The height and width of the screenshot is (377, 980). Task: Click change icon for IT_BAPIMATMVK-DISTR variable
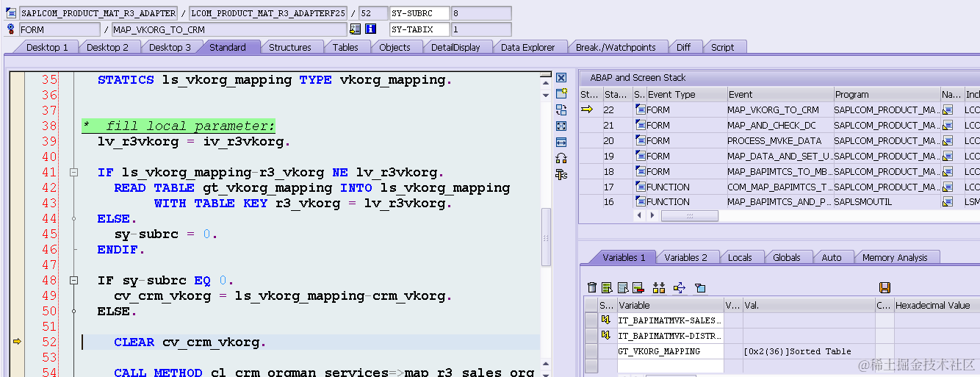pos(606,335)
